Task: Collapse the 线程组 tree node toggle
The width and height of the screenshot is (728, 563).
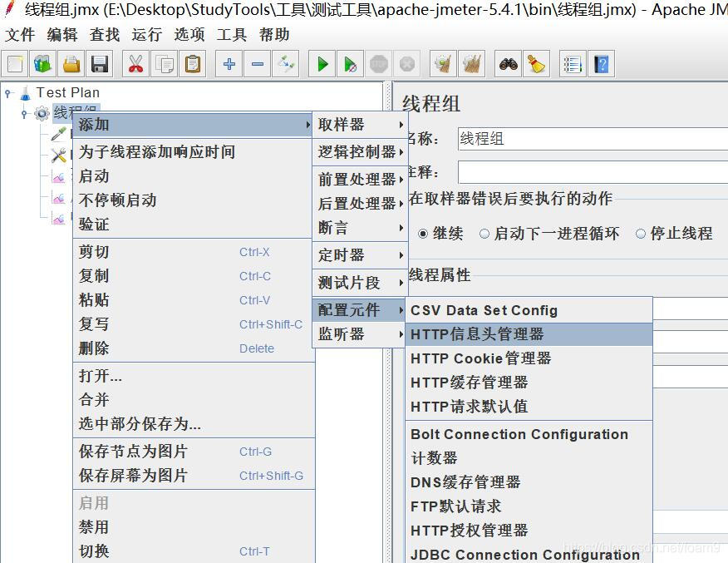Action: (x=24, y=113)
